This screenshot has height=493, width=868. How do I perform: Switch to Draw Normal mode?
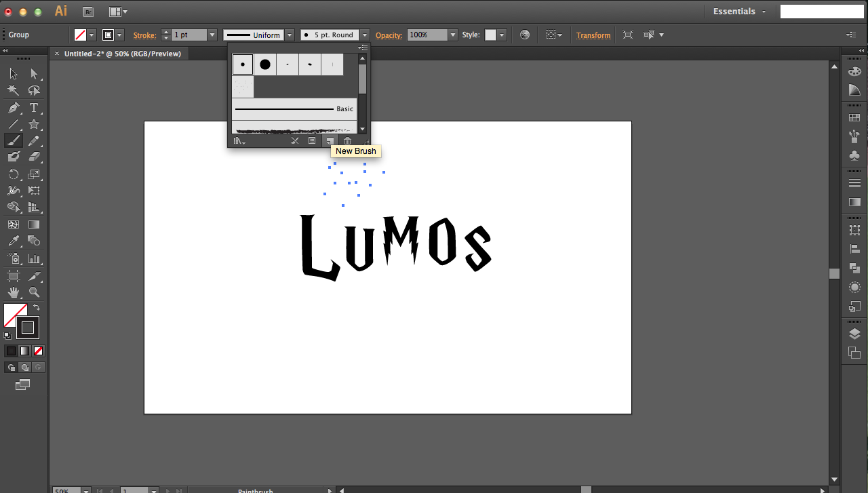point(11,367)
